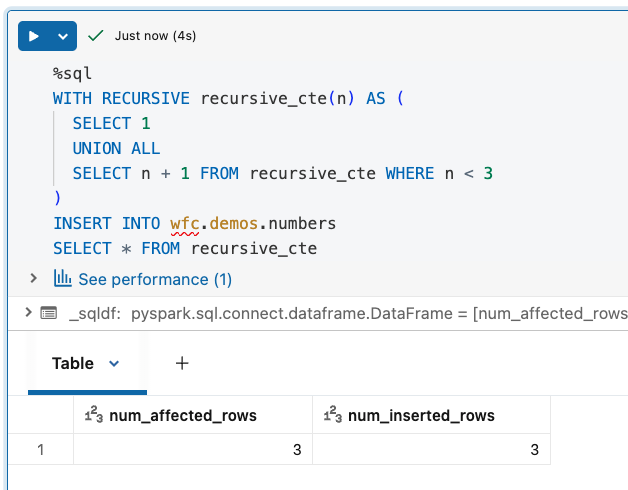Screen dimensions: 628x490
Task: Click the num_affected_rows column header
Action: pos(182,416)
